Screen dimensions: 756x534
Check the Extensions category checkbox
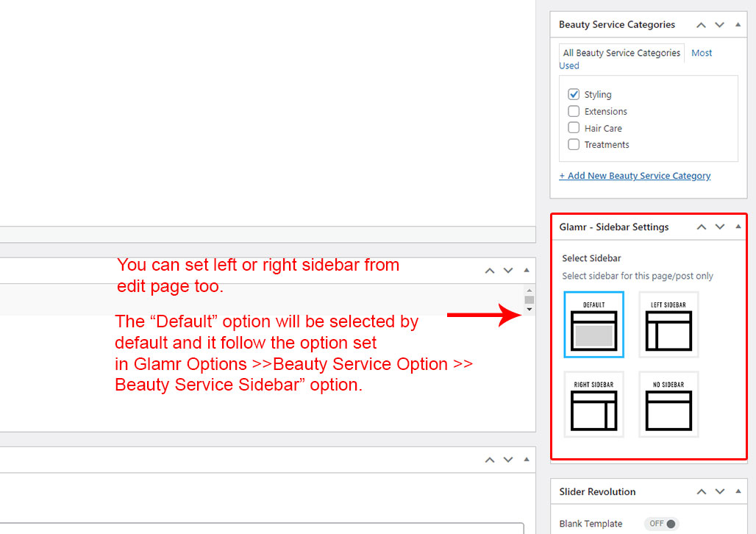574,111
